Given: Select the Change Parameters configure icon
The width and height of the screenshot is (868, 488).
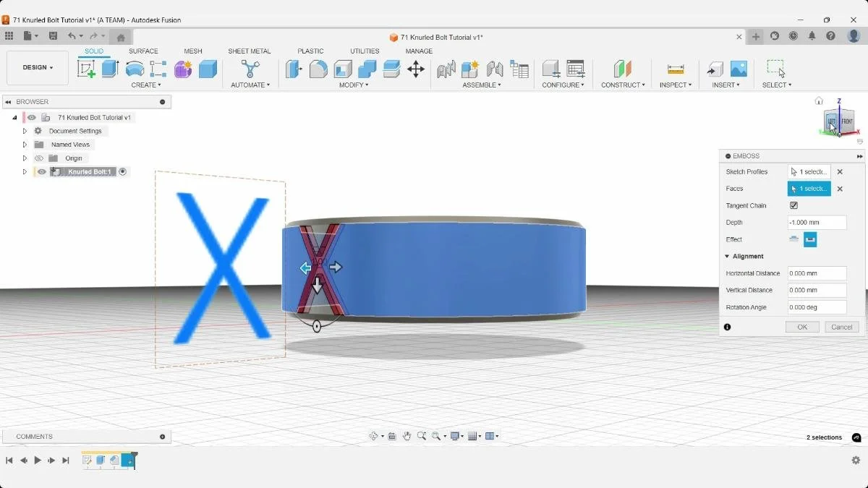Looking at the screenshot, I should (551, 69).
